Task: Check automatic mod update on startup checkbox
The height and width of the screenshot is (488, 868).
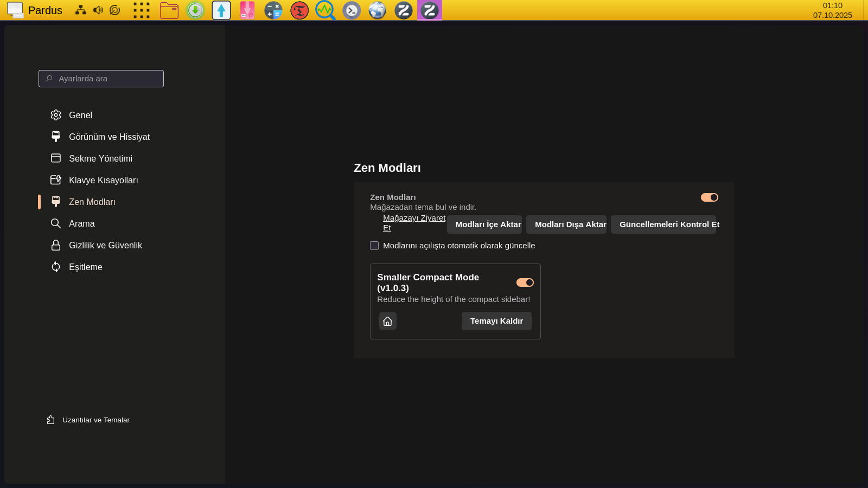Action: pyautogui.click(x=374, y=246)
